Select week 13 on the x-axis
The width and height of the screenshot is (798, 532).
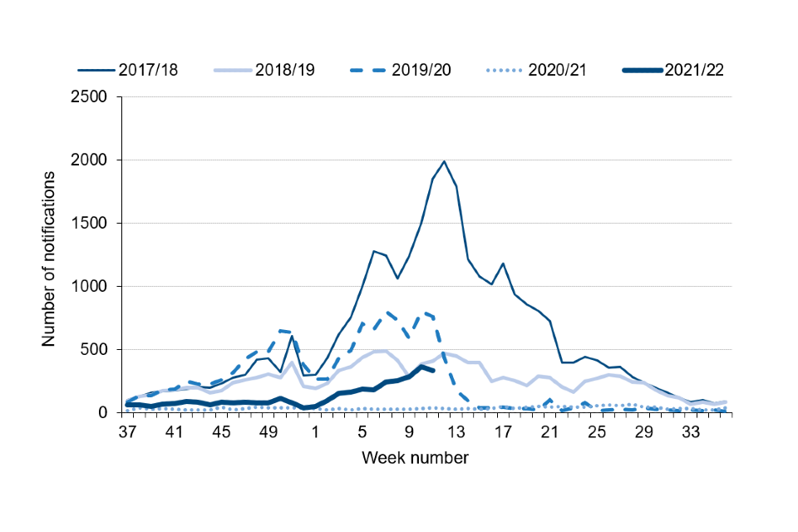[456, 432]
